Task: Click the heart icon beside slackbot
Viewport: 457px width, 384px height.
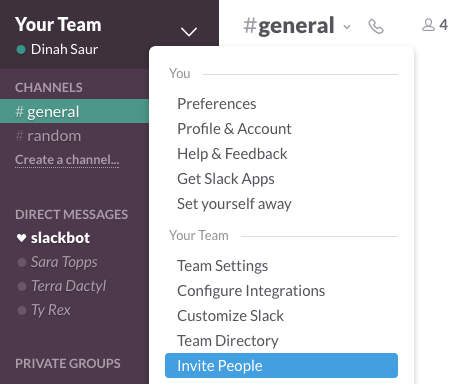Action: (21, 238)
